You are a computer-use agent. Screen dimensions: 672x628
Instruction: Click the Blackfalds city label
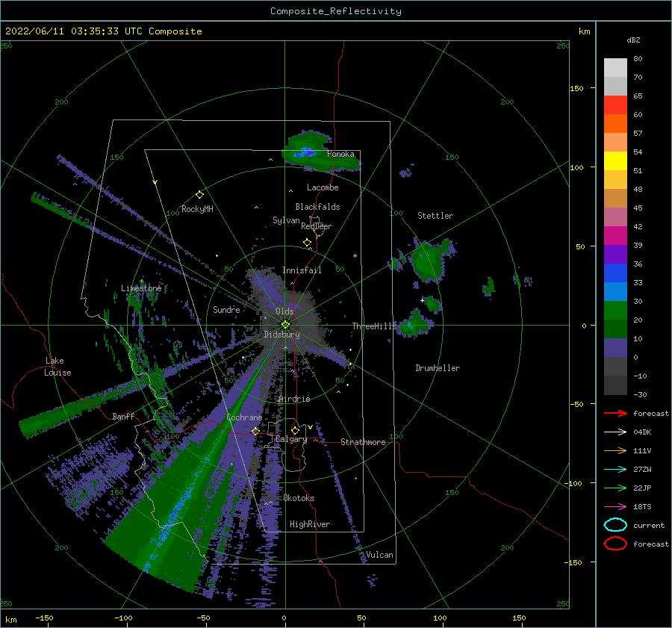coord(317,207)
